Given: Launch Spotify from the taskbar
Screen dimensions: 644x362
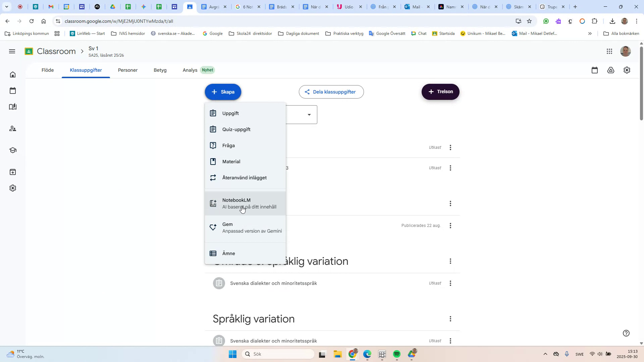Looking at the screenshot, I should [x=397, y=354].
